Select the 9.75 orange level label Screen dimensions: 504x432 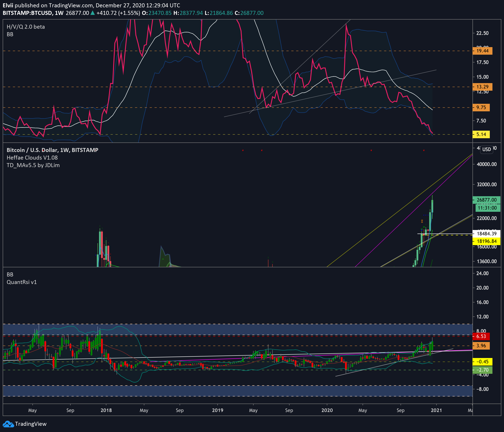tap(481, 107)
